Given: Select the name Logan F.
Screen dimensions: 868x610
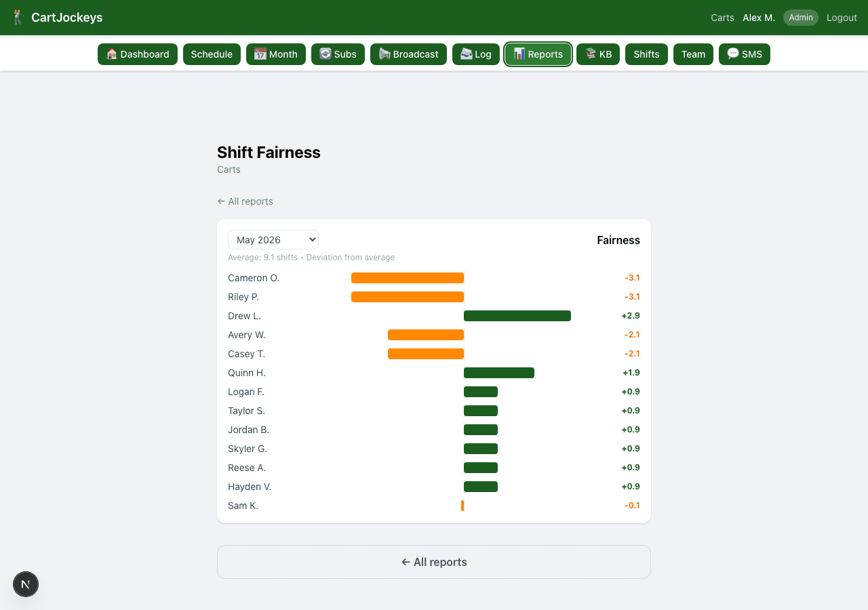Looking at the screenshot, I should click(246, 392).
